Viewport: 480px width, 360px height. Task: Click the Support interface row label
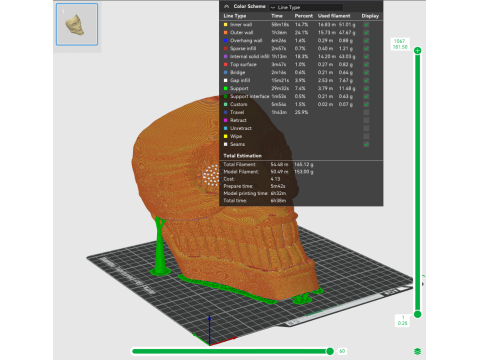coord(249,96)
